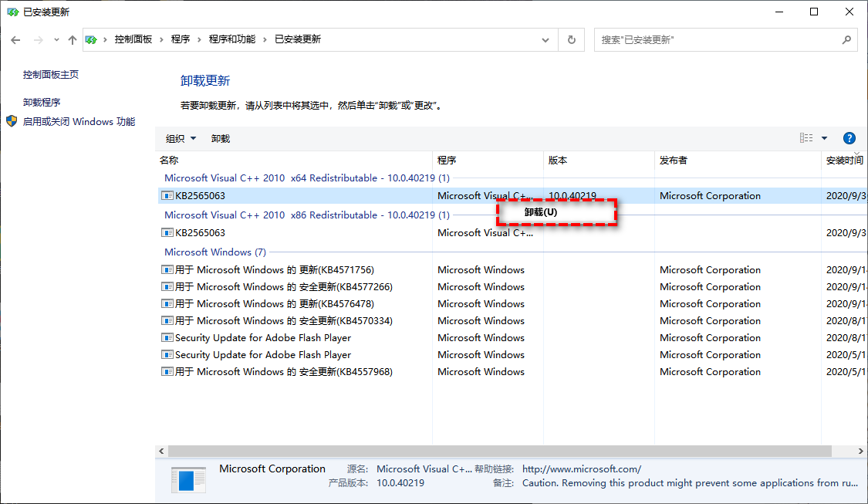Click the Caution note in details pane
The image size is (868, 504).
(x=691, y=483)
